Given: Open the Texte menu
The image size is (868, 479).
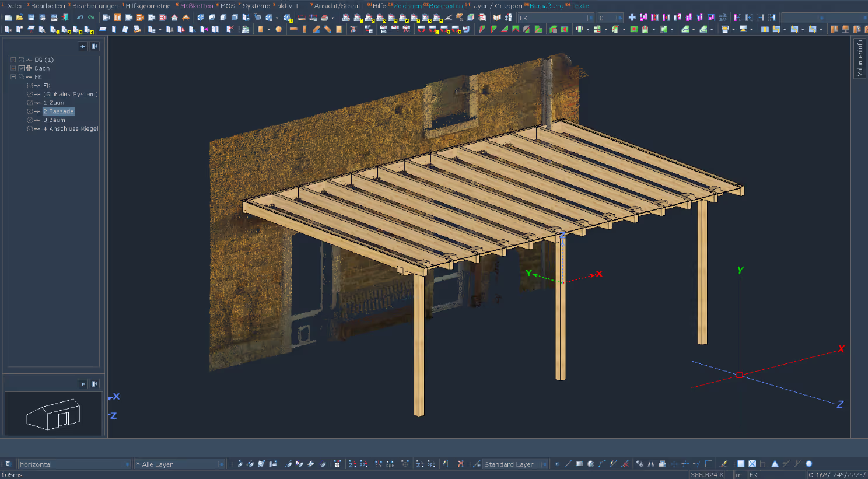Looking at the screenshot, I should [x=580, y=6].
